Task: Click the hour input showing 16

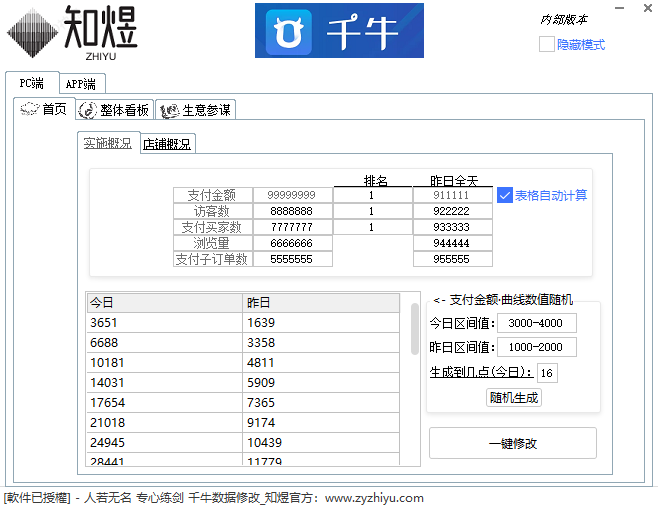Action: (547, 373)
